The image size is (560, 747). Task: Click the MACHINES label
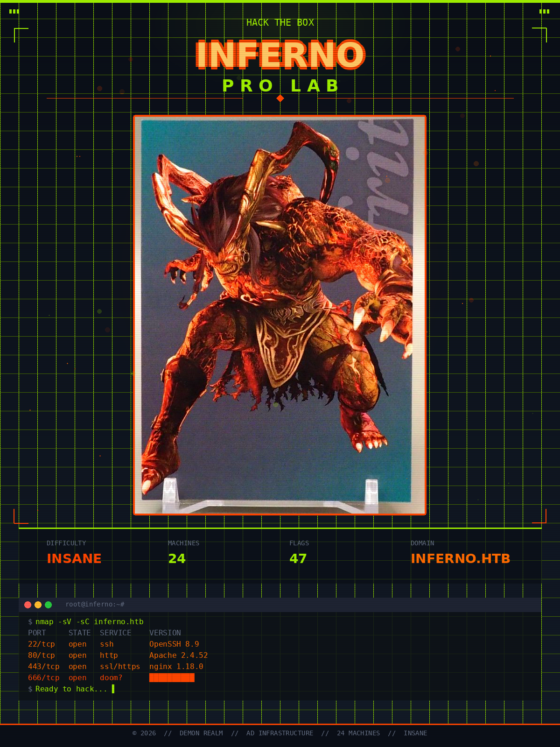pos(183,543)
